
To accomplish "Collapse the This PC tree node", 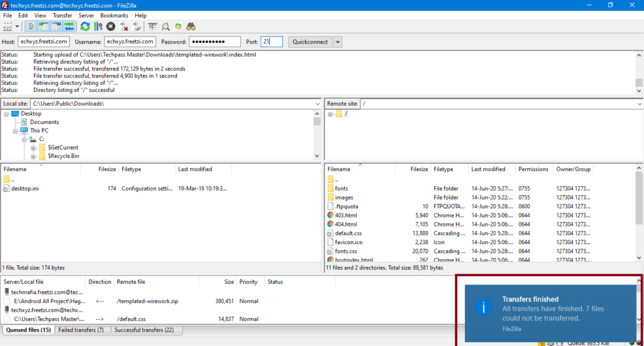I will [15, 131].
